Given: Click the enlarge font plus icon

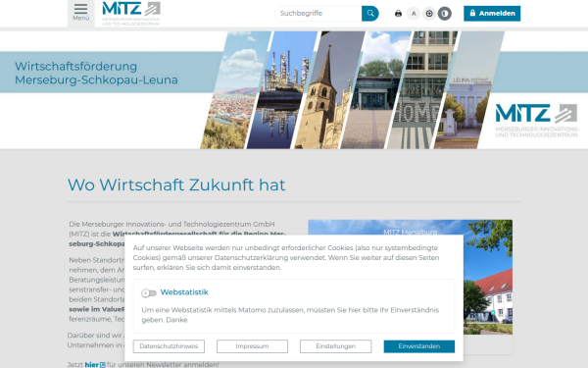Looking at the screenshot, I should 429,14.
